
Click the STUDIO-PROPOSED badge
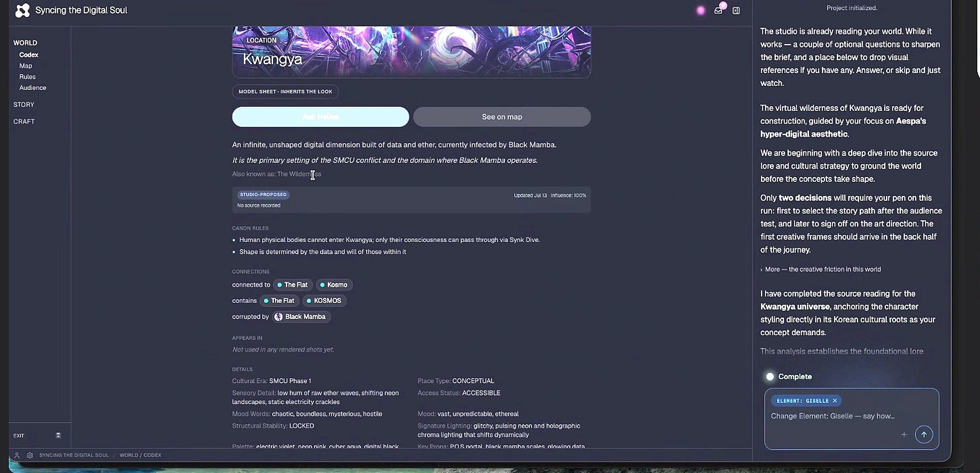coord(263,195)
